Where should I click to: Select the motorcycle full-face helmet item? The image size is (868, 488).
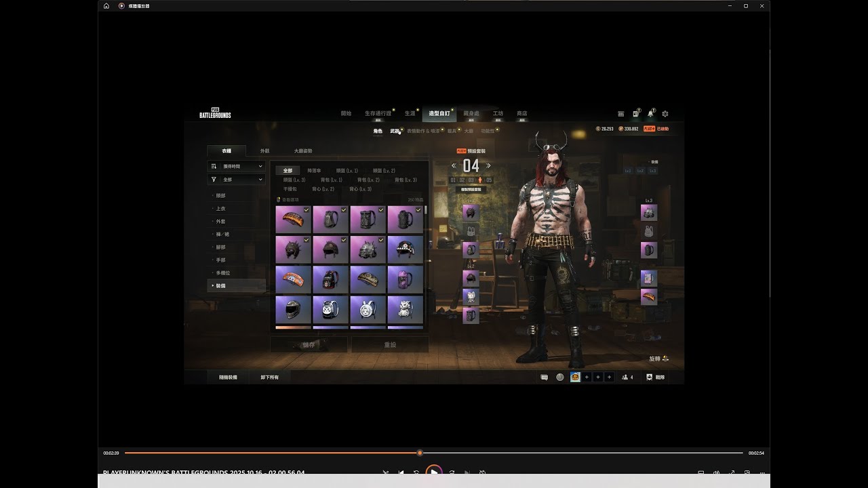coord(293,309)
